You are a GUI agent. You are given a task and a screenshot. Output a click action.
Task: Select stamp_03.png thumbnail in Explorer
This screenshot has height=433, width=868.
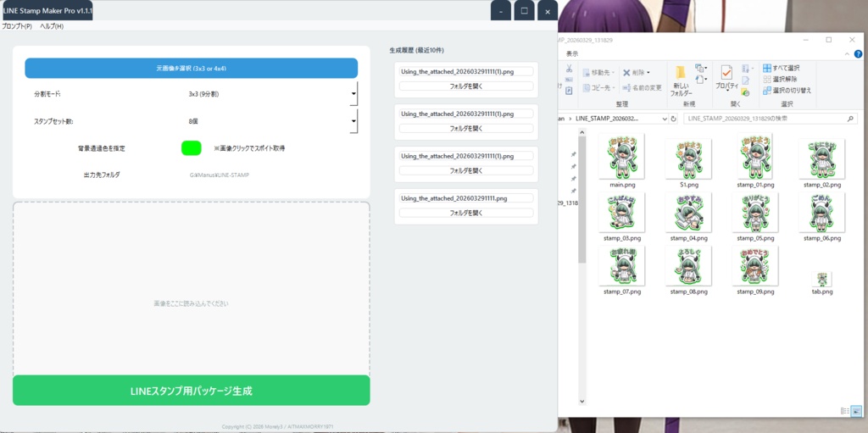[x=621, y=213]
